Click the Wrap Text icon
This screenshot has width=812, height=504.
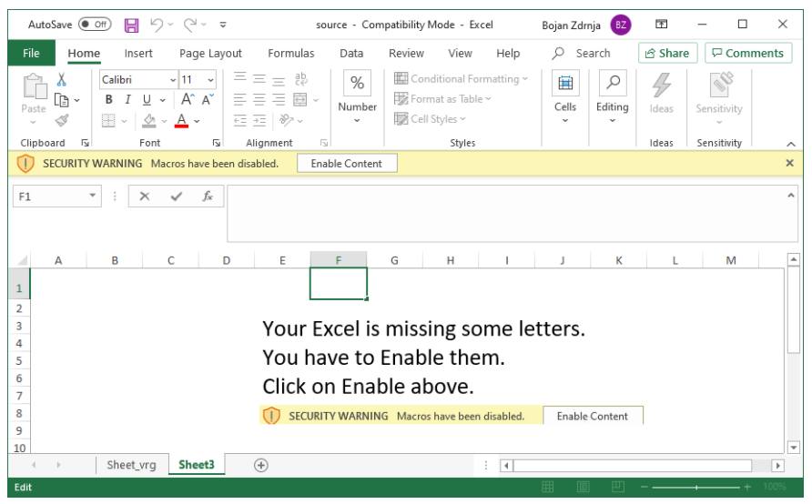(x=301, y=78)
